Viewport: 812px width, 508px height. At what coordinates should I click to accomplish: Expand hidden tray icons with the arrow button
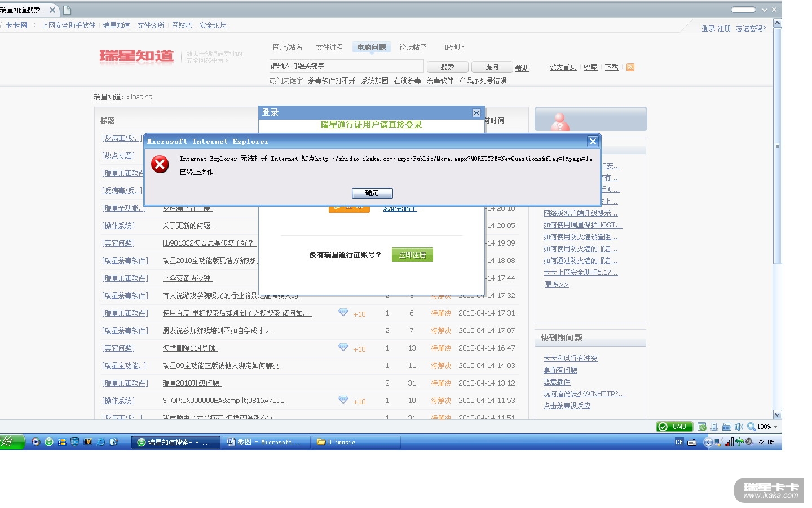[708, 442]
